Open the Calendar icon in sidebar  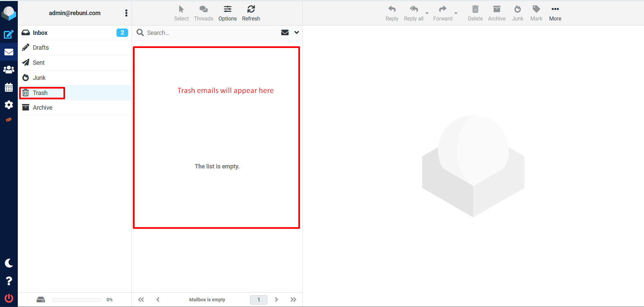coord(9,88)
